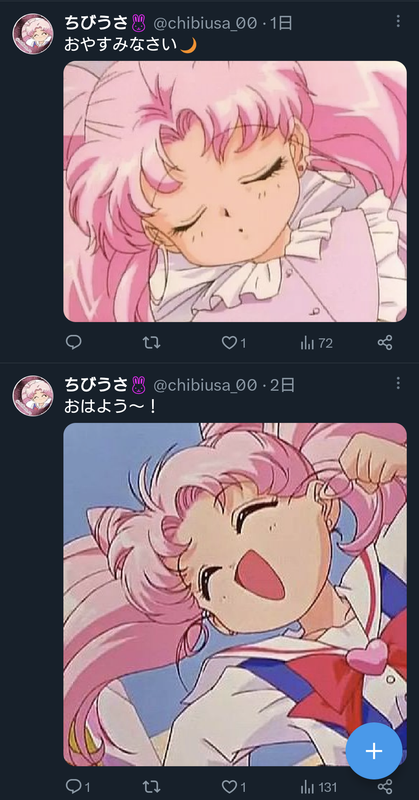Retweet the おやすみなさい post
Screen dimensions: 419x800
click(x=151, y=342)
